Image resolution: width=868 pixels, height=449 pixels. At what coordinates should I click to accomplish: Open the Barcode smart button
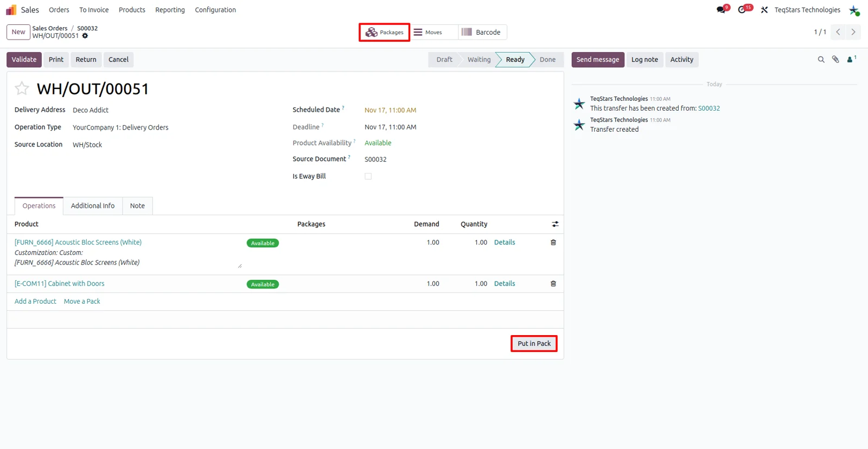pyautogui.click(x=482, y=33)
